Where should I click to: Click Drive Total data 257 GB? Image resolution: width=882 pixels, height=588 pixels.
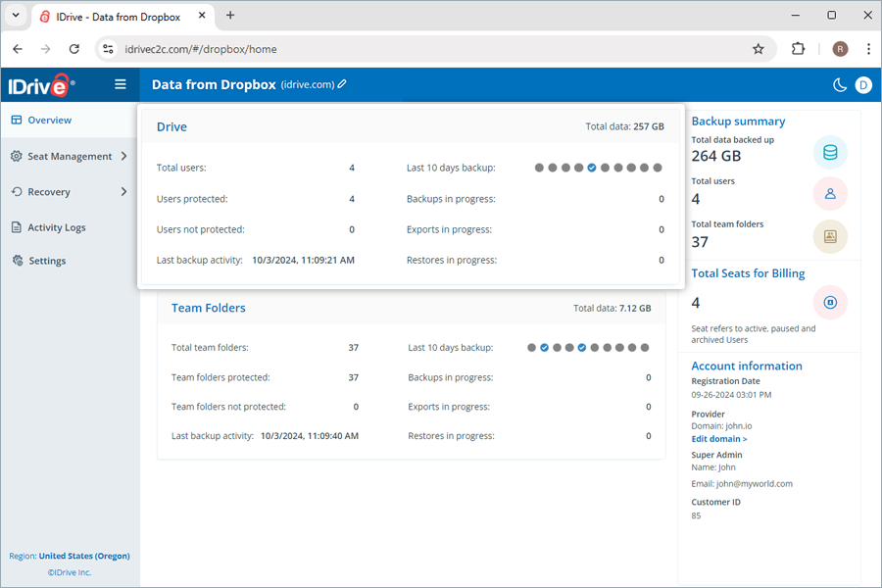[624, 126]
